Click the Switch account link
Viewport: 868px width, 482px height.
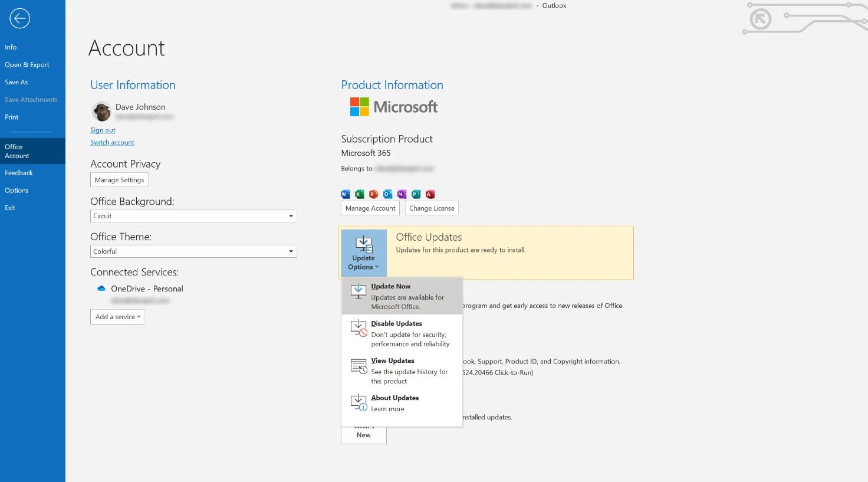point(112,142)
